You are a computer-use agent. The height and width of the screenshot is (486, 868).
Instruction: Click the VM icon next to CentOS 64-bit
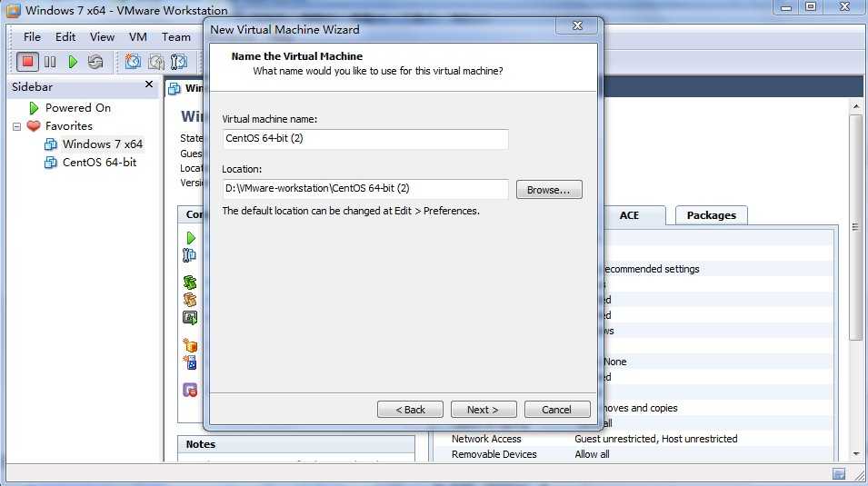click(50, 163)
